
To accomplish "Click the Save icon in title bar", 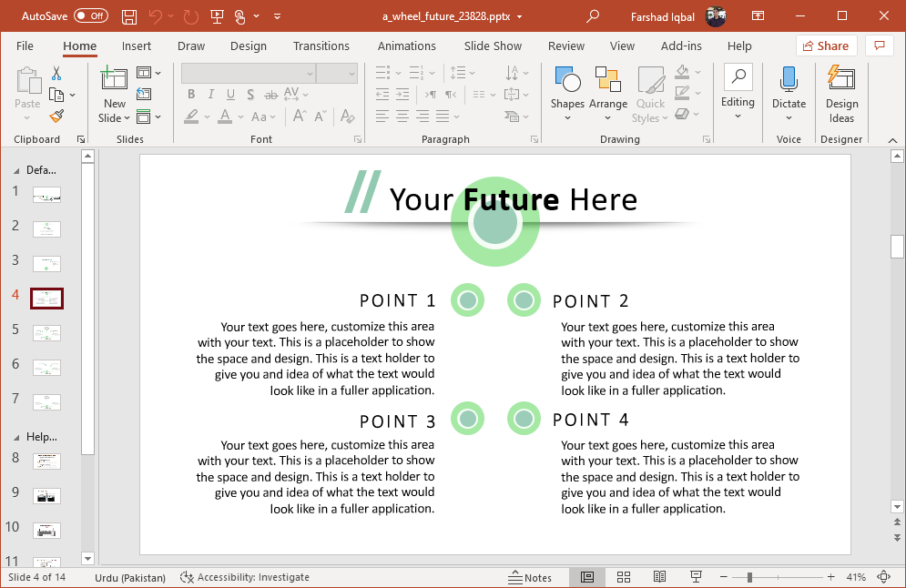I will coord(129,16).
